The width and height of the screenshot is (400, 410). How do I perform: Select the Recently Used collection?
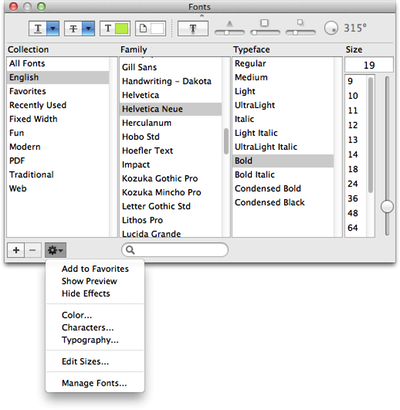[58, 105]
